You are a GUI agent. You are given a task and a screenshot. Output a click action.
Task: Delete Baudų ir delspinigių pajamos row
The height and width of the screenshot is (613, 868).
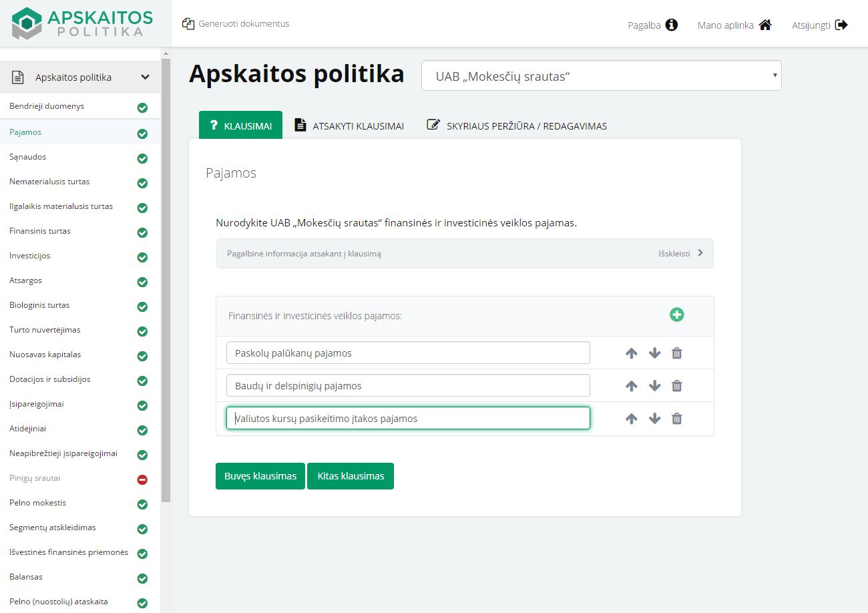[x=676, y=386]
